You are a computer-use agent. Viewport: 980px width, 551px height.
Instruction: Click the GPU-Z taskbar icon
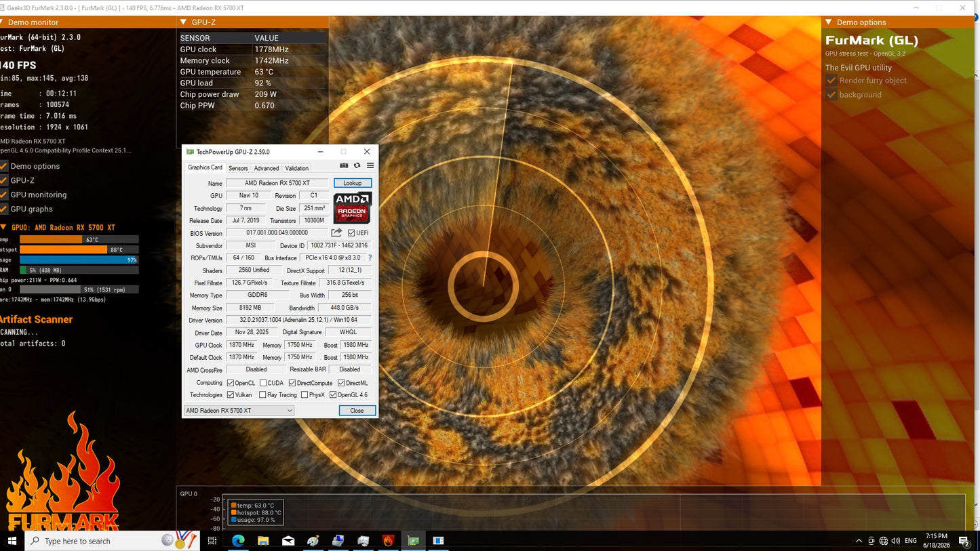coord(413,541)
